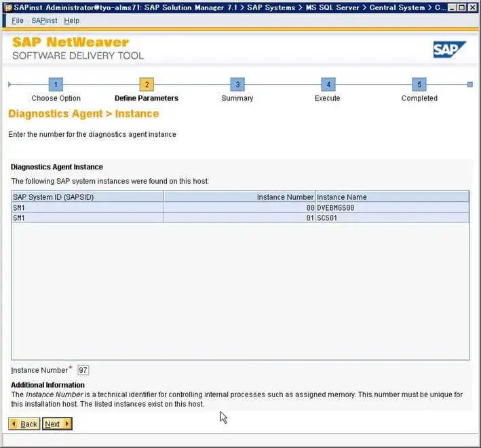Maximize the SAPinst window
Screen dimensions: 481x448
pos(461,7)
